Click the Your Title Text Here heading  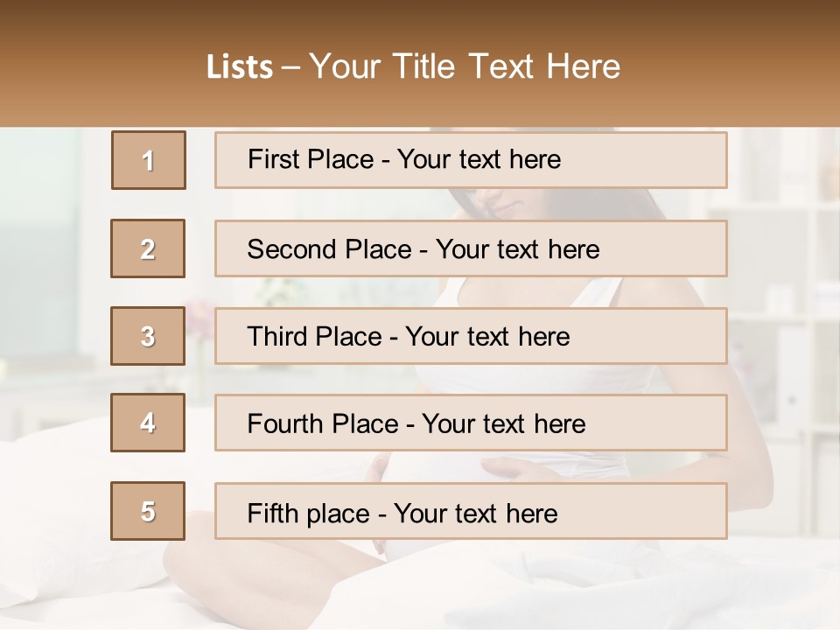point(465,66)
